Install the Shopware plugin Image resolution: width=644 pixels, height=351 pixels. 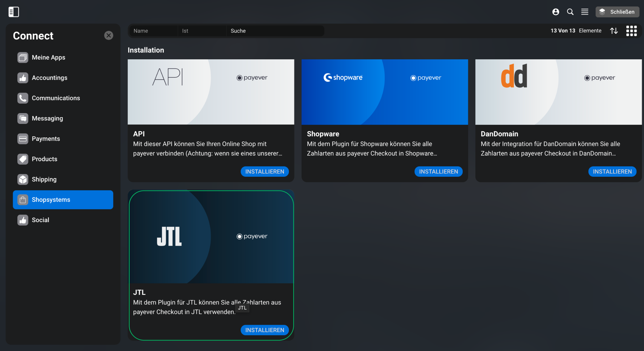click(x=438, y=171)
